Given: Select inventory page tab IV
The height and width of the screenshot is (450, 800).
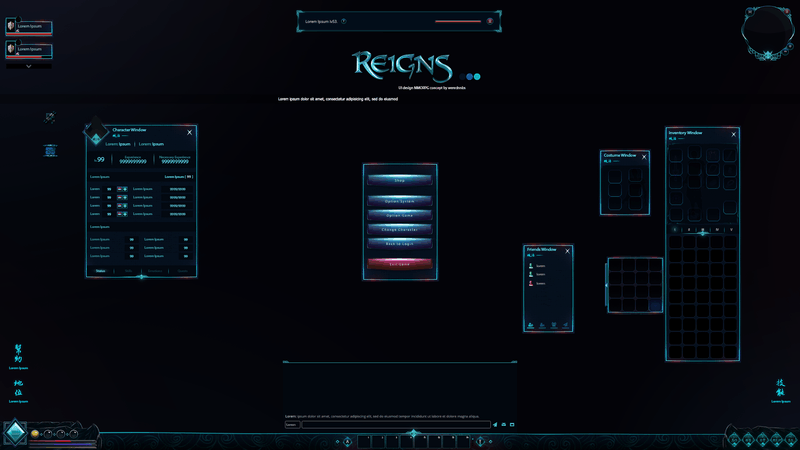Looking at the screenshot, I should [x=717, y=230].
